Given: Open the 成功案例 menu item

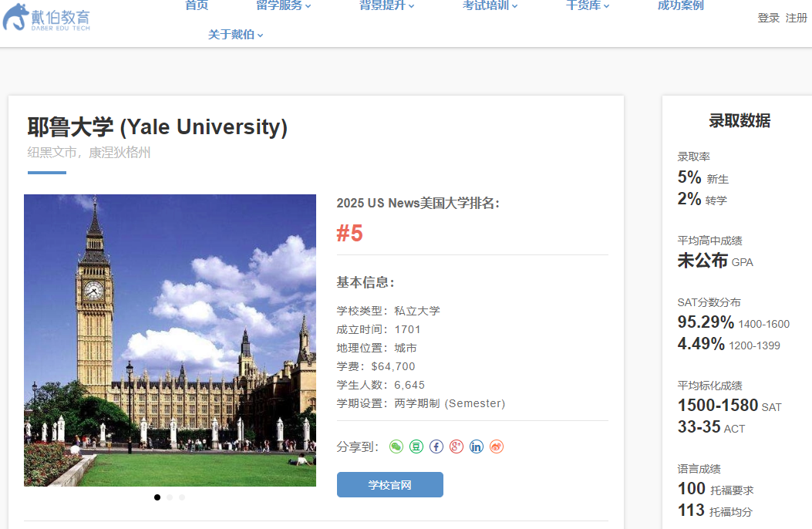Looking at the screenshot, I should 679,6.
